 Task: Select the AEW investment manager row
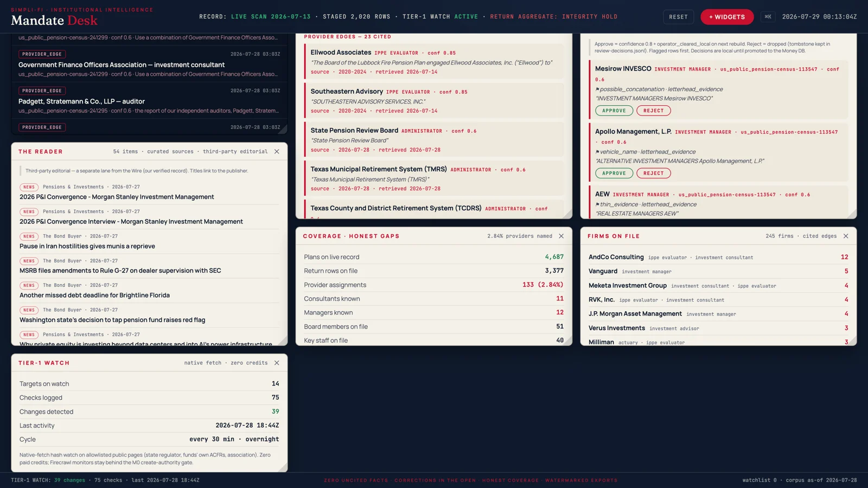pyautogui.click(x=718, y=202)
